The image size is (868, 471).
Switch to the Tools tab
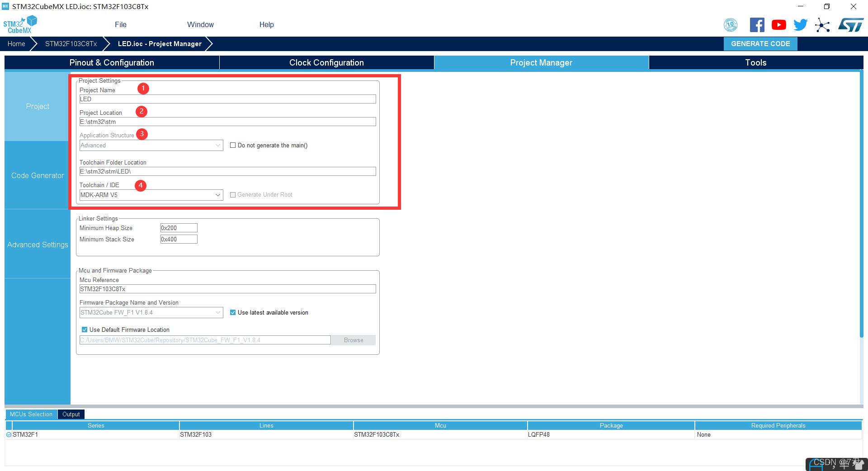point(756,62)
